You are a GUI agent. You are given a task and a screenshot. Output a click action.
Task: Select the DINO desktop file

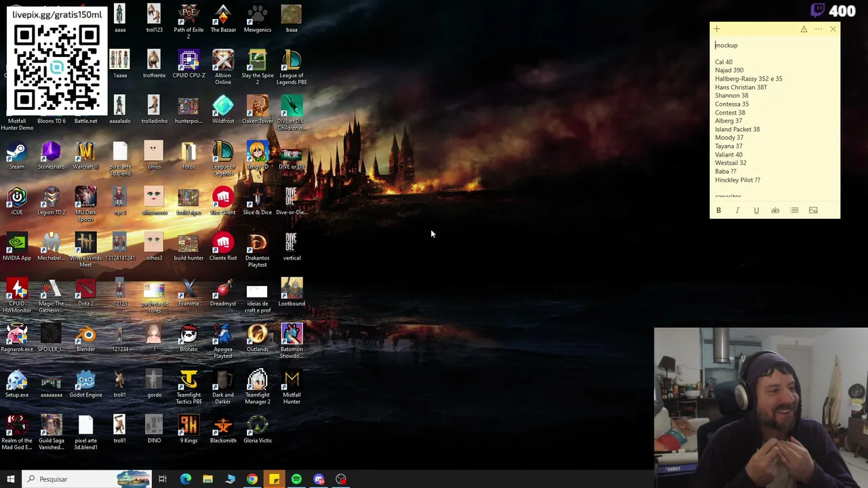click(154, 429)
